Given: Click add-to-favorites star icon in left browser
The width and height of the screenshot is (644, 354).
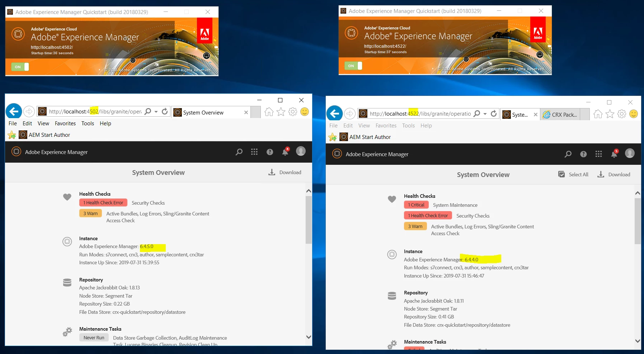Looking at the screenshot, I should click(x=12, y=135).
